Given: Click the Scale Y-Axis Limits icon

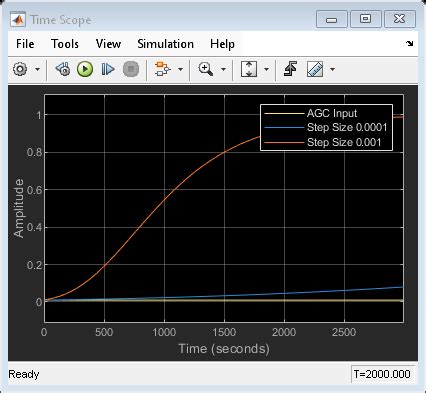Looking at the screenshot, I should pos(249,69).
